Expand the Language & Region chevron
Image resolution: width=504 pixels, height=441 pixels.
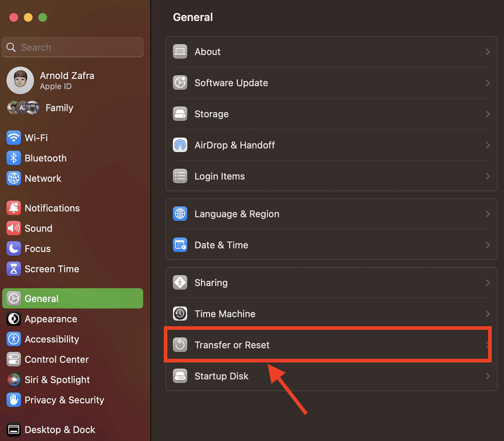pyautogui.click(x=487, y=214)
